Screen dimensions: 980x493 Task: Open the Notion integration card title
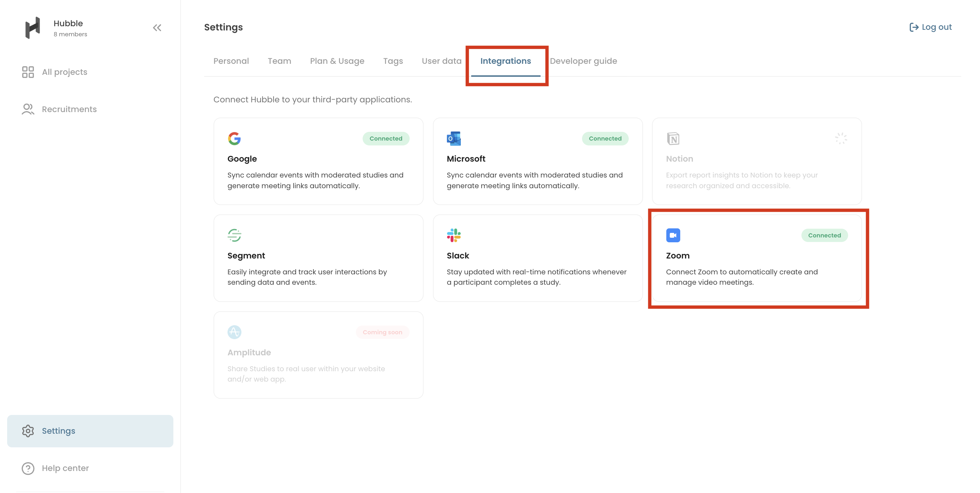[679, 159]
